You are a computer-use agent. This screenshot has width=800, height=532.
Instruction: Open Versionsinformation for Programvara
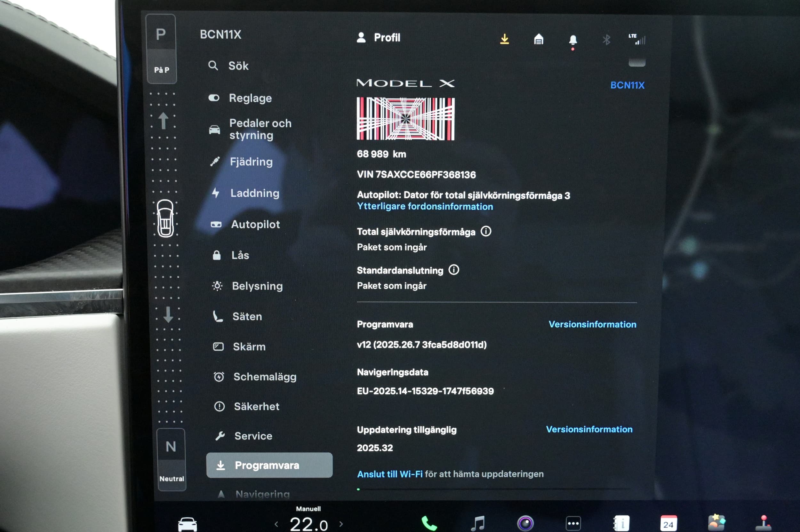(x=592, y=324)
